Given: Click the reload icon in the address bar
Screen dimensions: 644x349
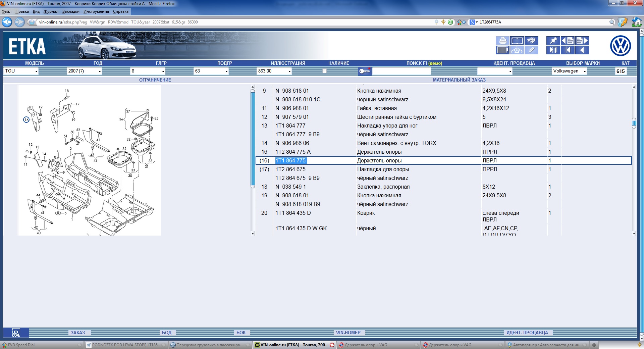Looking at the screenshot, I should pos(450,22).
